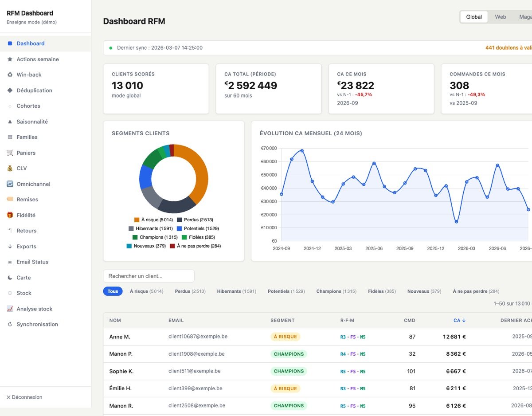The width and height of the screenshot is (532, 416).
Task: Click the Rechercher un client search field
Action: pos(149,276)
